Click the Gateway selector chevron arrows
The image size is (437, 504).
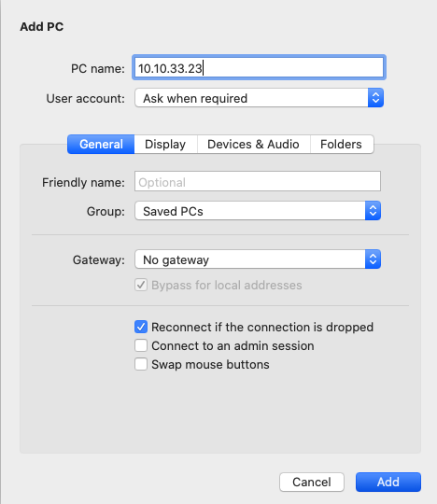373,259
